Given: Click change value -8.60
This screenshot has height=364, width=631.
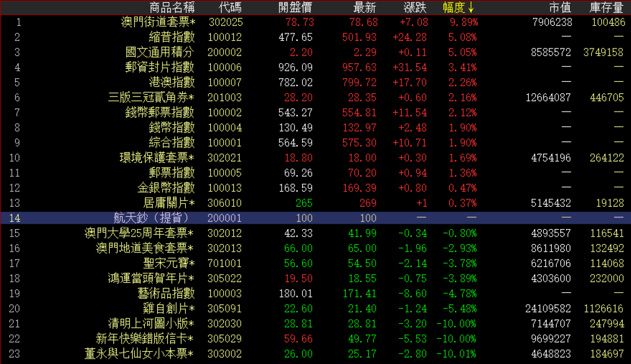Looking at the screenshot, I should [x=412, y=294].
